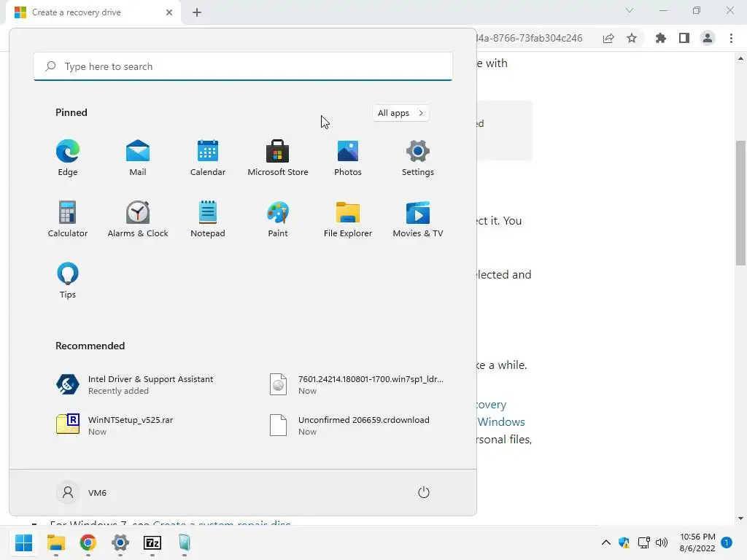
Task: Click the Windows Start button on taskbar
Action: 24,542
